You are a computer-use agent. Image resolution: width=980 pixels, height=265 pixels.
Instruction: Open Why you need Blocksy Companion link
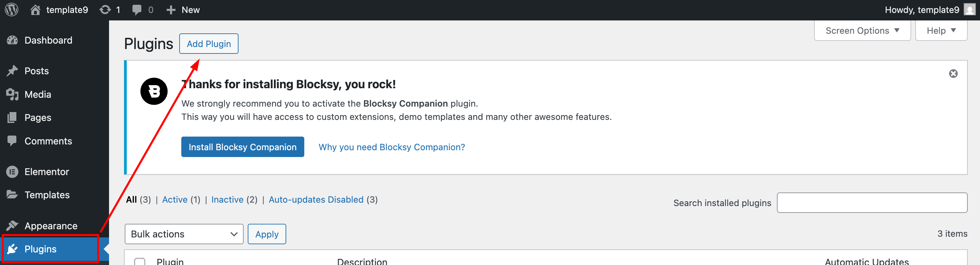tap(392, 147)
